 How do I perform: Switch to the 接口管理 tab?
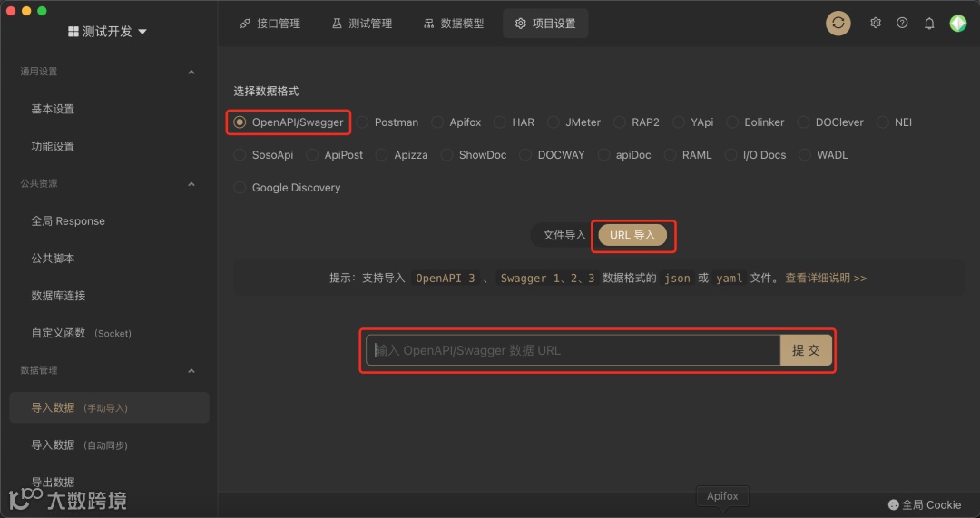coord(270,24)
